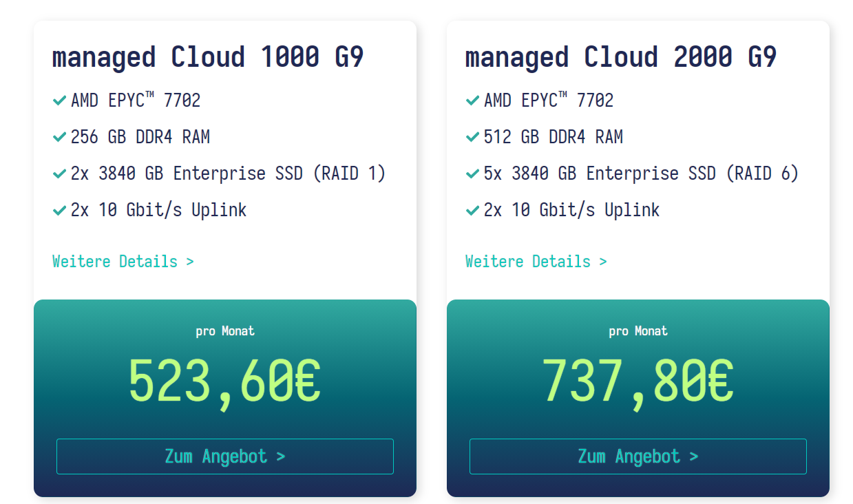Screen dimensions: 853x504
Task: Click Uplink checkmark in Cloud 2000 card
Action: [472, 211]
